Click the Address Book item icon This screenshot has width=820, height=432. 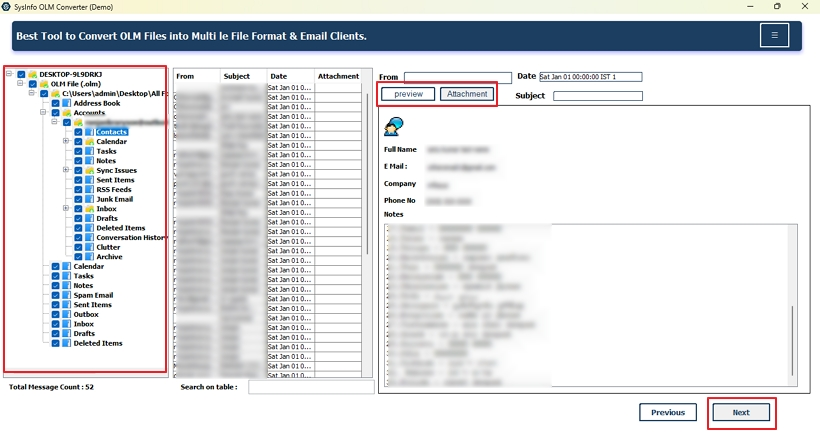[67, 103]
